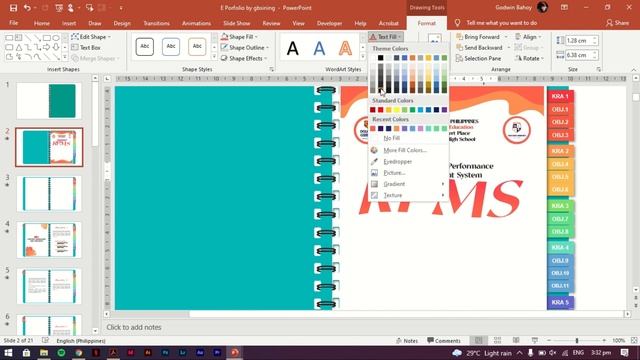Click the OBJ.4 tab on slide

click(560, 164)
